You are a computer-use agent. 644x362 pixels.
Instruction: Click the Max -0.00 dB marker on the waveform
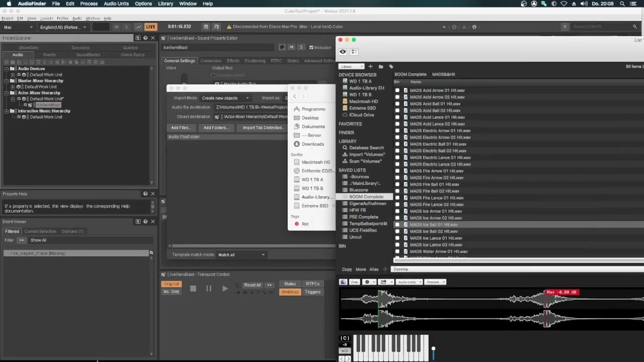point(562,292)
